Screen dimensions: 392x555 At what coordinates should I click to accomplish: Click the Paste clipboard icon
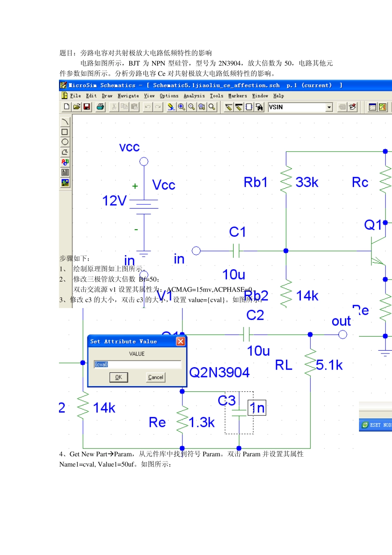tap(134, 107)
